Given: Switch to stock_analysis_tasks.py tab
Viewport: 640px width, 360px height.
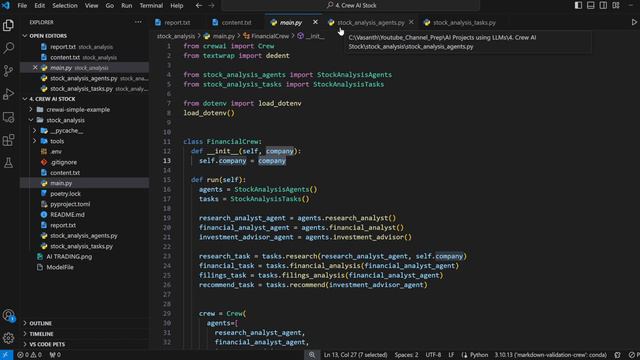Looking at the screenshot, I should tap(464, 22).
